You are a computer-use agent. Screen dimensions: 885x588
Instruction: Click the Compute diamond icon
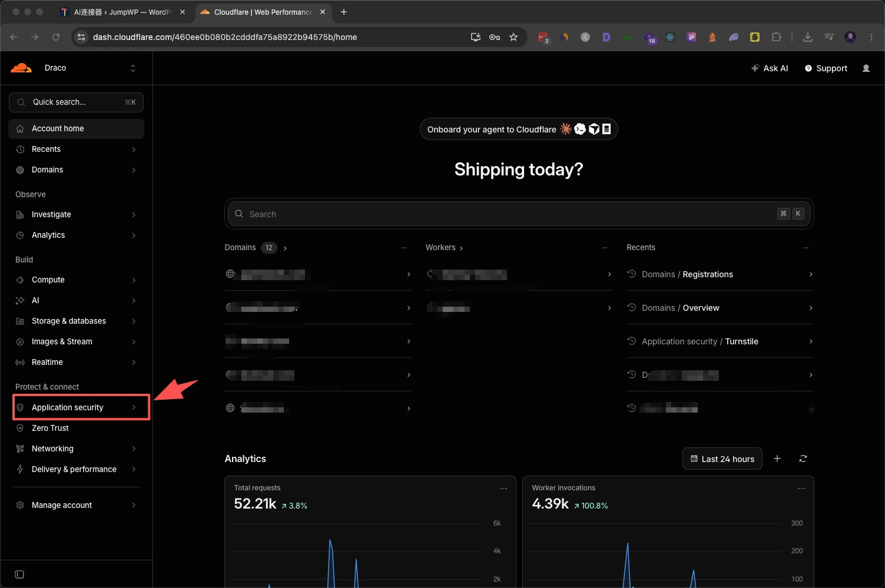click(x=20, y=280)
